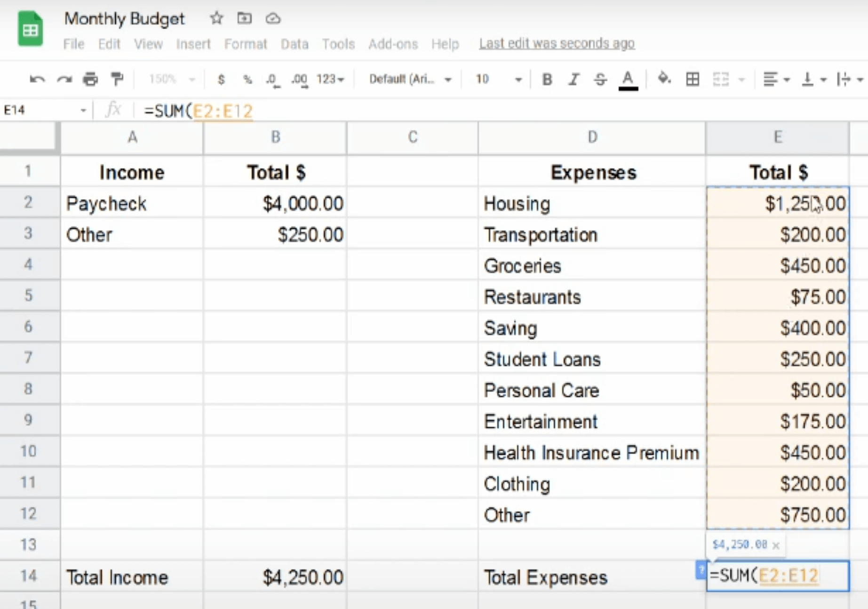Image resolution: width=868 pixels, height=609 pixels.
Task: Select the Groceries cell
Action: click(x=592, y=265)
